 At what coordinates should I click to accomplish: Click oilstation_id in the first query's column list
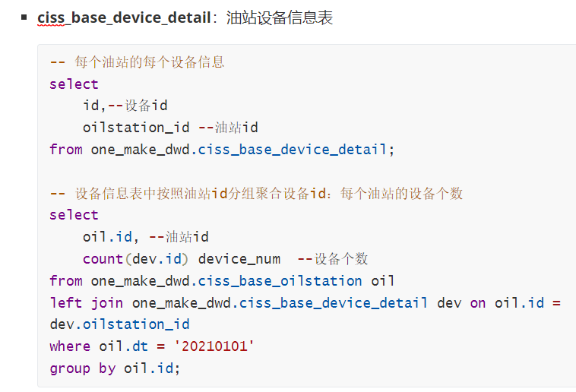coord(136,127)
